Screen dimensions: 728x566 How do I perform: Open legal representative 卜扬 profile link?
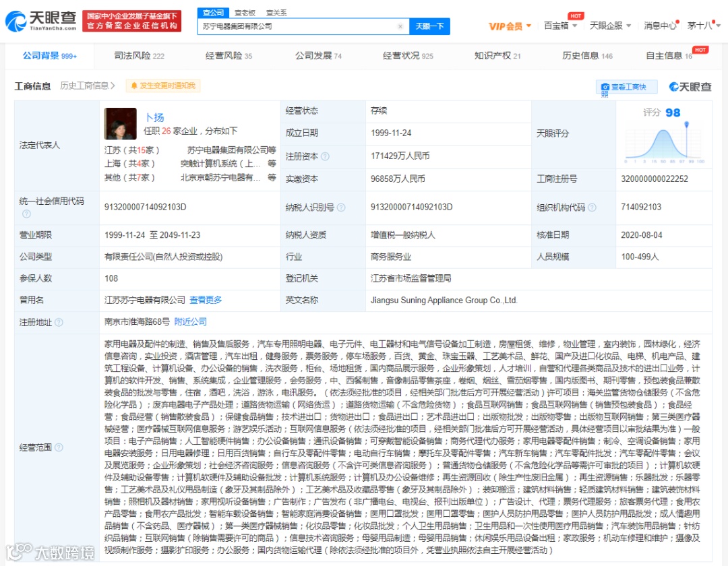point(154,117)
